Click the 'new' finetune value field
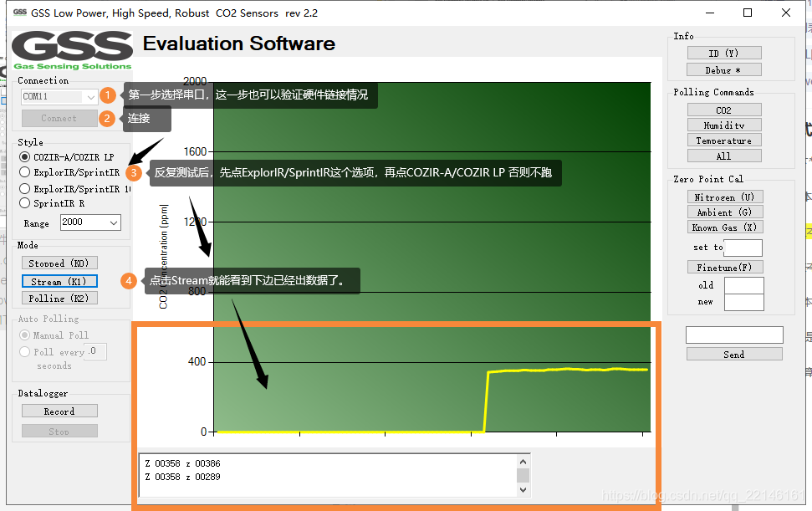 coord(743,303)
